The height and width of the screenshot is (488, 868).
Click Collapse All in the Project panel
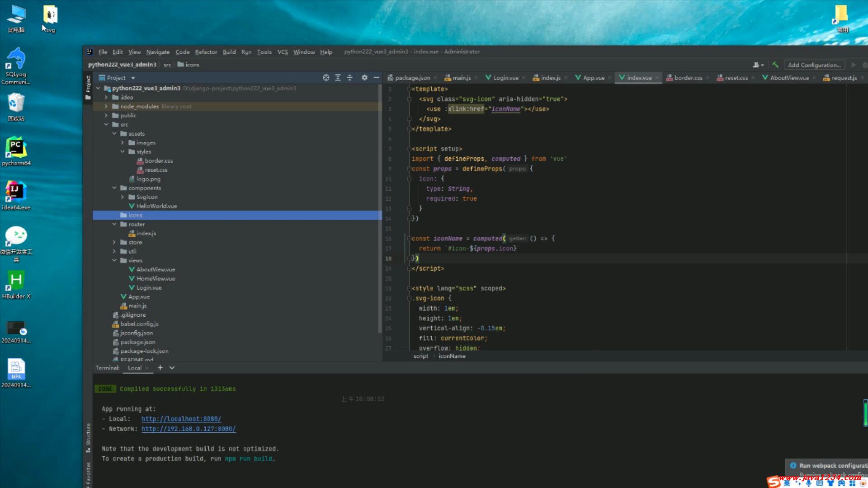point(349,78)
